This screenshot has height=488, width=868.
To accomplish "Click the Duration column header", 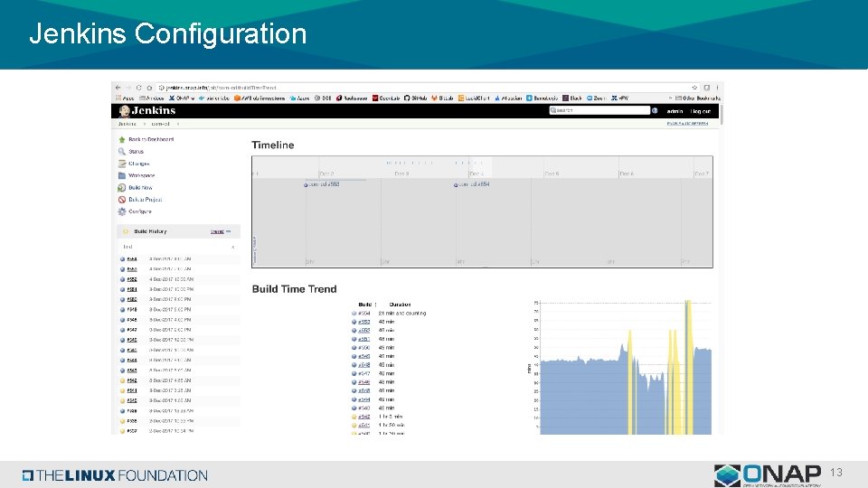I will [x=400, y=305].
